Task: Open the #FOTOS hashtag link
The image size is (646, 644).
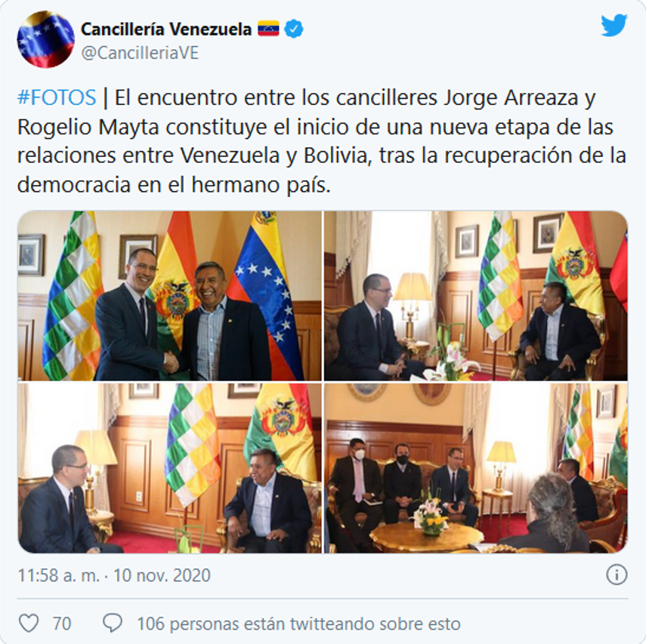Action: [x=57, y=97]
